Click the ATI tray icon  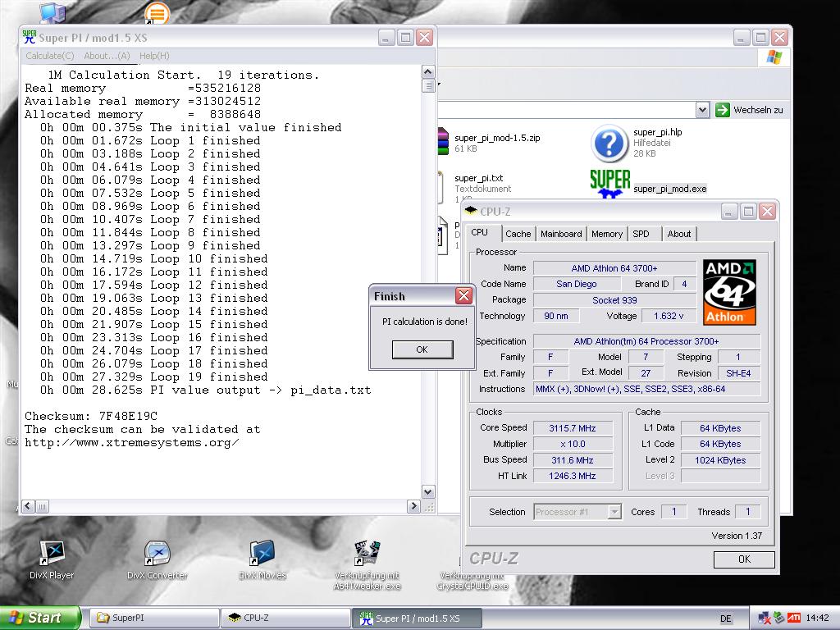(794, 618)
